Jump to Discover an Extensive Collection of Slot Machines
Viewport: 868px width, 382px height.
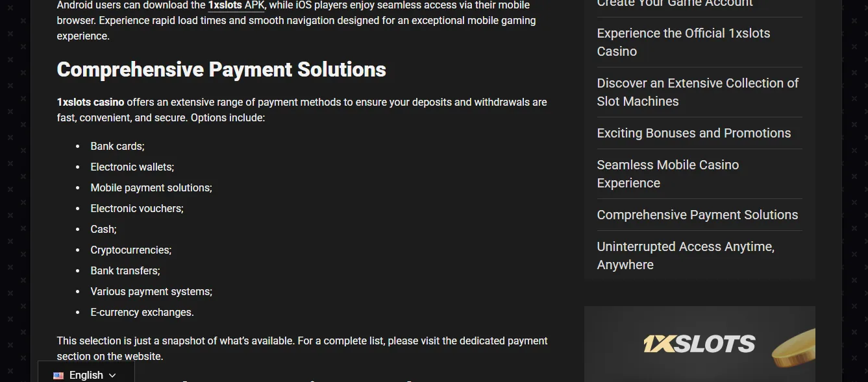click(x=698, y=92)
